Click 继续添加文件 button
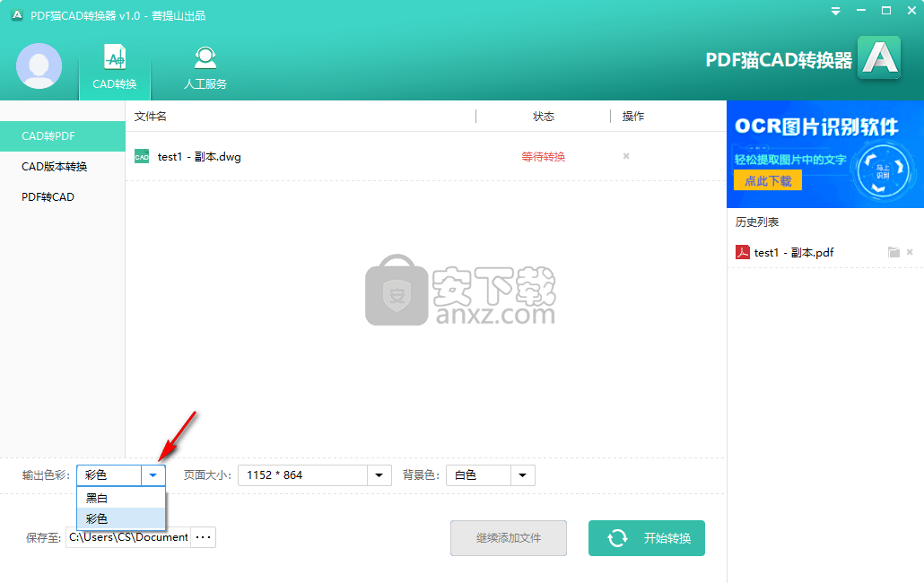 point(509,538)
